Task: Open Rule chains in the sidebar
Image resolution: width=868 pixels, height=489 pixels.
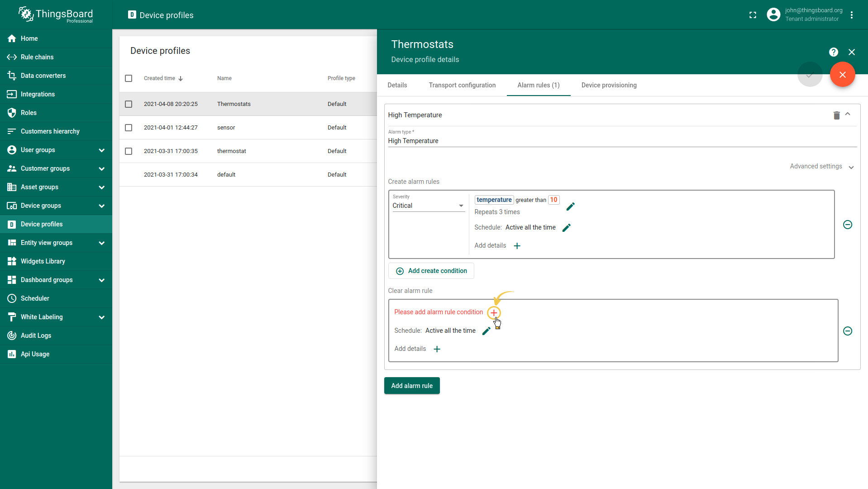Action: 56,57
